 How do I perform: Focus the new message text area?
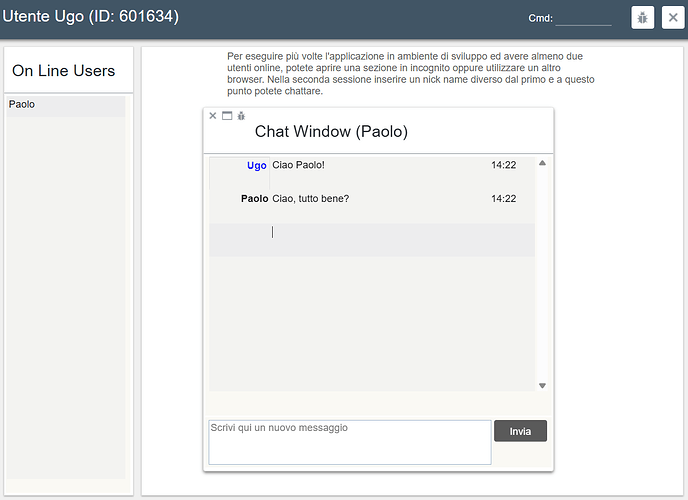[350, 442]
